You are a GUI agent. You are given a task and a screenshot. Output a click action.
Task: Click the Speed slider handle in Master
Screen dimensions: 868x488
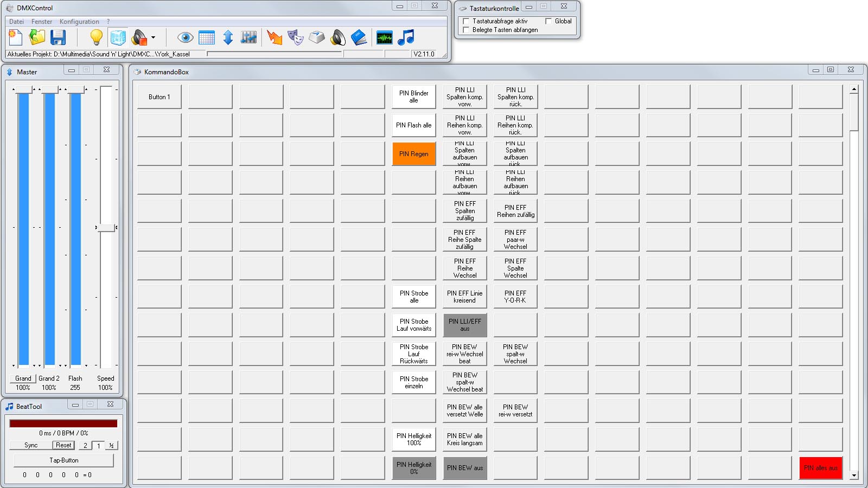point(106,228)
